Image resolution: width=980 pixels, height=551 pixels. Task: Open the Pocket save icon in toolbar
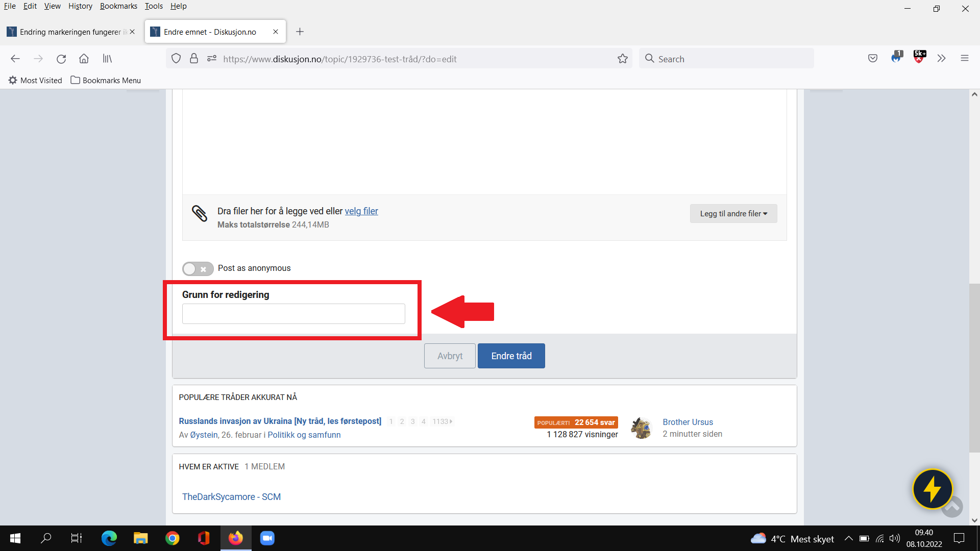click(x=873, y=59)
